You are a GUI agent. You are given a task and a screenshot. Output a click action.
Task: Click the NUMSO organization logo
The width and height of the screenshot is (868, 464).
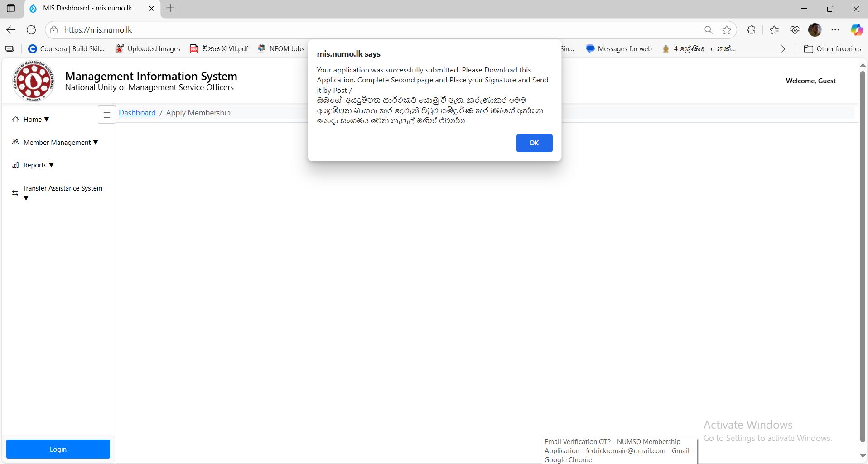[x=34, y=81]
